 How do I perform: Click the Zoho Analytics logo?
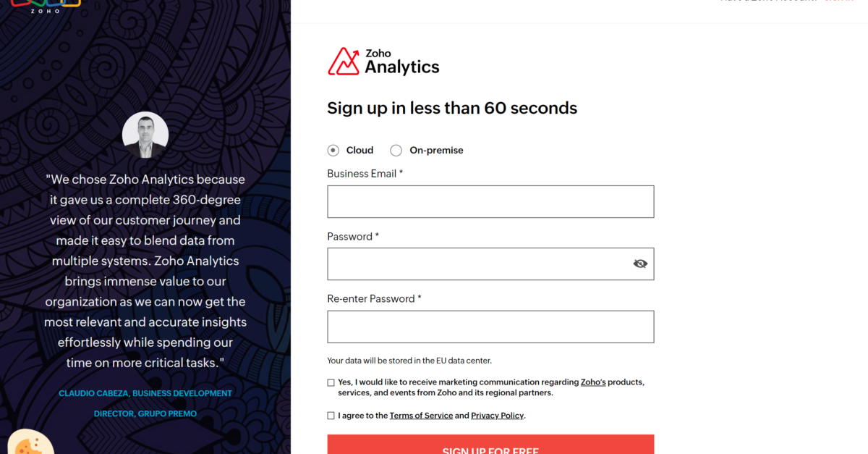pyautogui.click(x=383, y=61)
